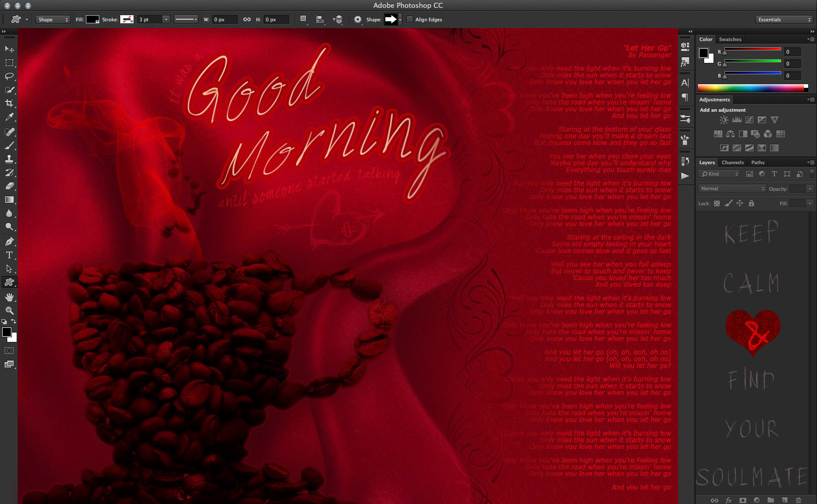Open the Opacity dropdown arrow
The image size is (817, 504).
click(x=810, y=189)
